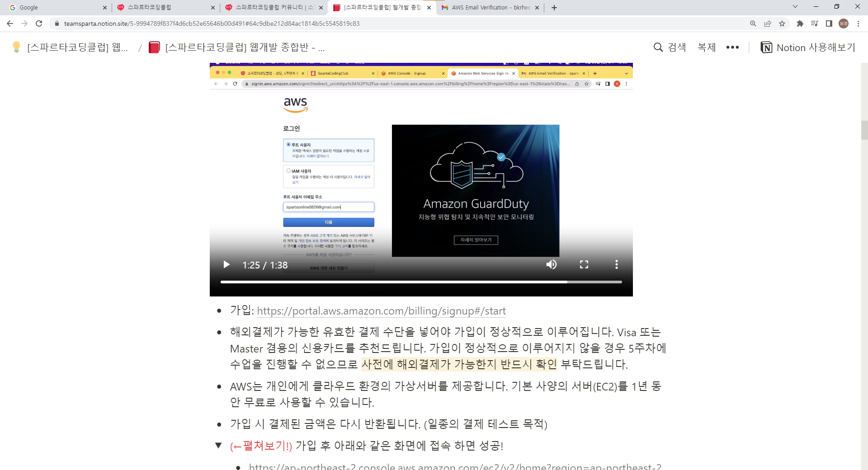Mute the video volume speaker icon
The image size is (868, 470).
(552, 264)
